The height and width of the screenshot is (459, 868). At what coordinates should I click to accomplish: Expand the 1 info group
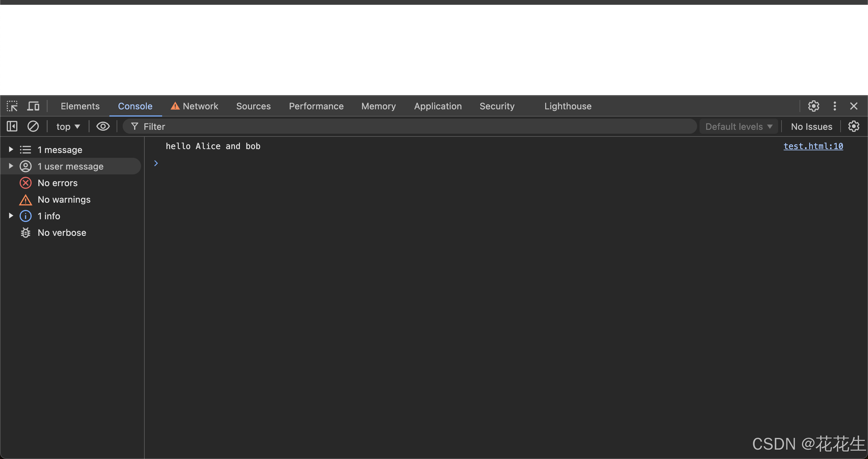coord(11,216)
